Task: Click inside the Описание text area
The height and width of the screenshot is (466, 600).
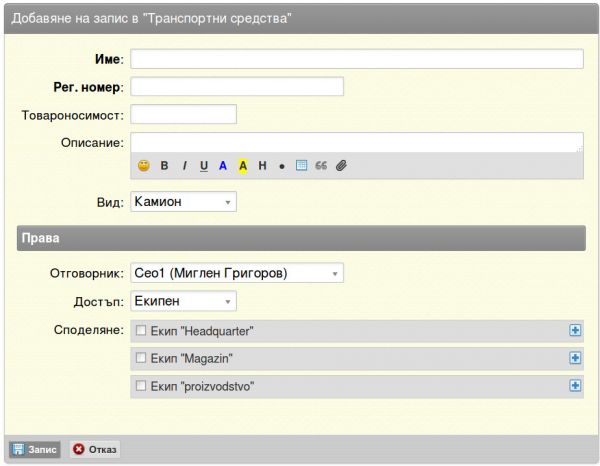Action: [x=357, y=142]
